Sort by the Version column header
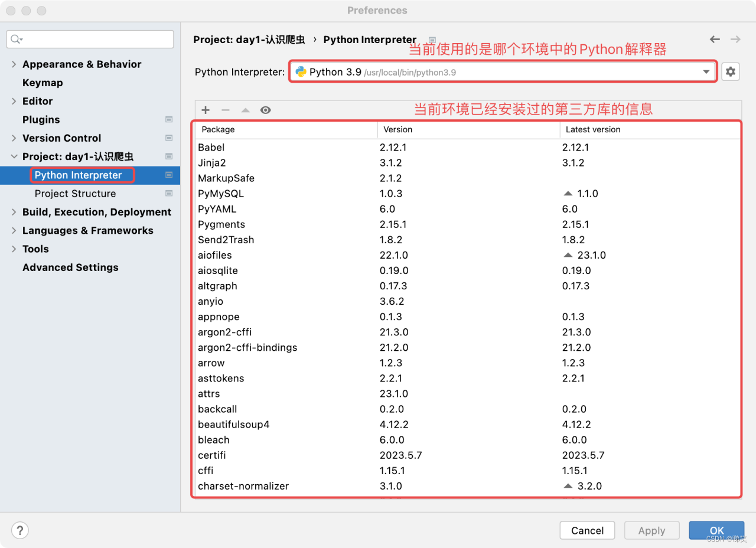The image size is (756, 548). (x=469, y=129)
